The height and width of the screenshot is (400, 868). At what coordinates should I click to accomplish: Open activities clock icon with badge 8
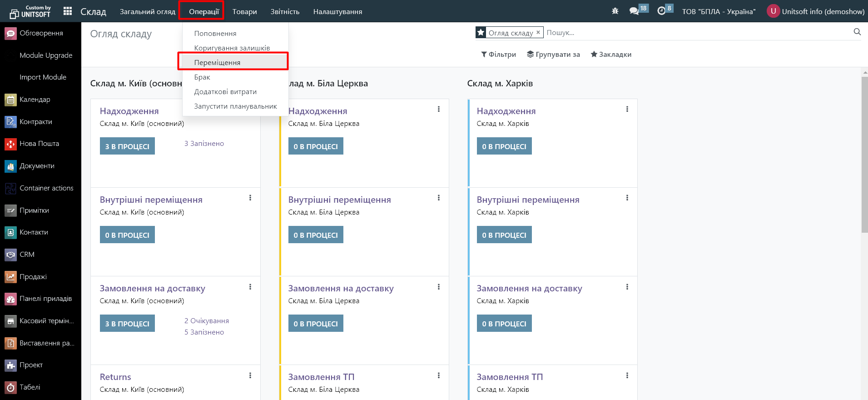click(661, 11)
